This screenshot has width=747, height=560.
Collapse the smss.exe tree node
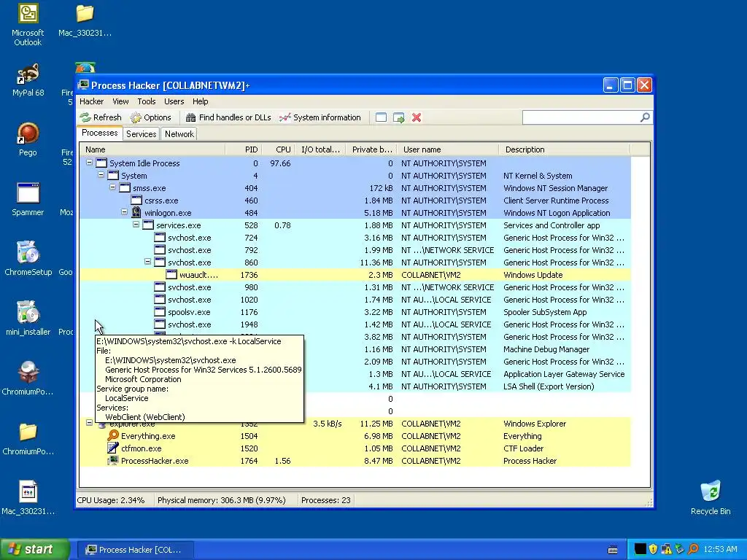112,187
